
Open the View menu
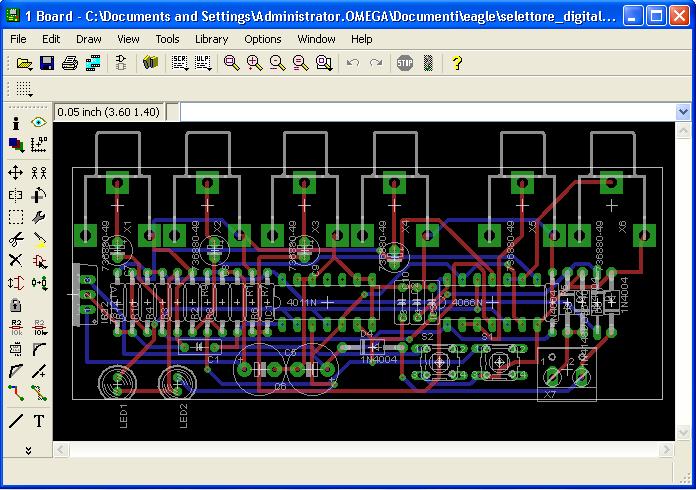(x=128, y=40)
